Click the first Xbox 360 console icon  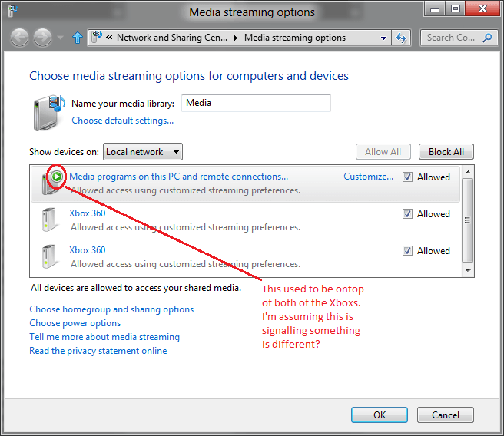tap(50, 220)
